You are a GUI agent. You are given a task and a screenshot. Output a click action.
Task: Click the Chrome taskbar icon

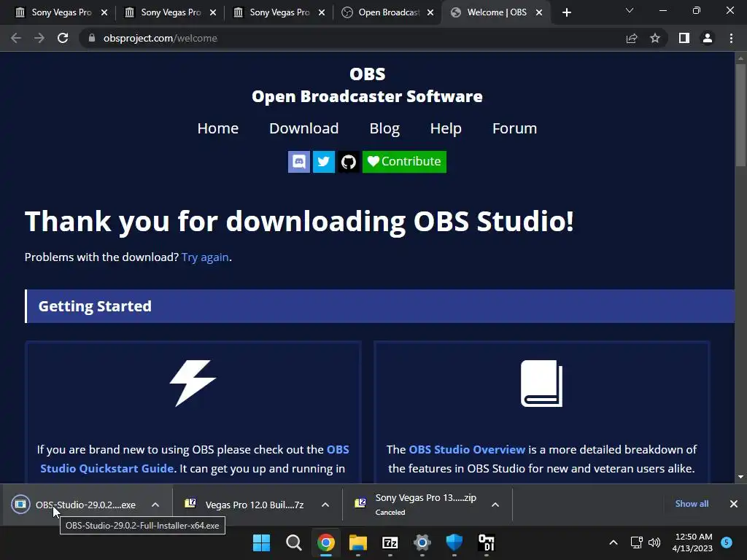pyautogui.click(x=326, y=542)
